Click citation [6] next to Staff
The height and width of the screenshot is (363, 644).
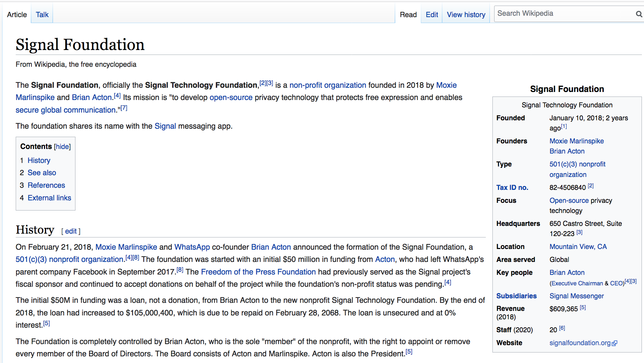562,328
